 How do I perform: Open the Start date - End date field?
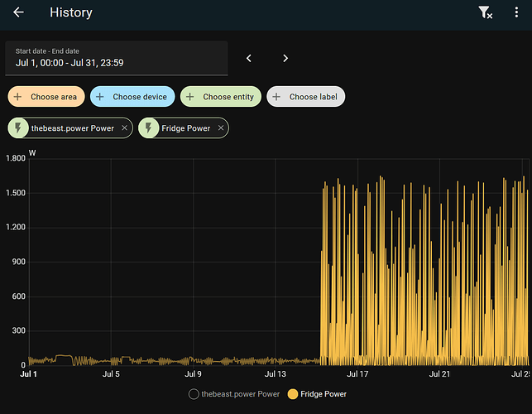pyautogui.click(x=117, y=58)
